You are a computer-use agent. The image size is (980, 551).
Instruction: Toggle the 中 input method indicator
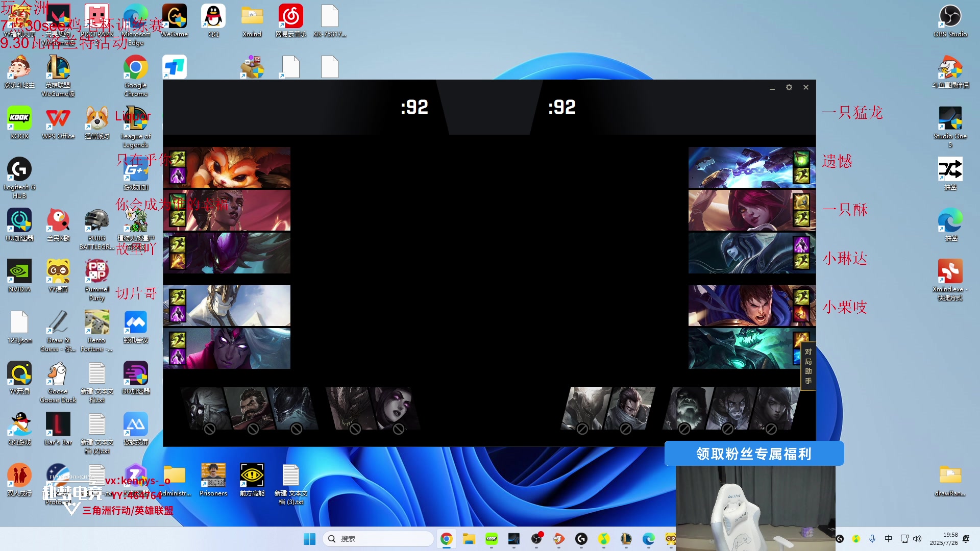(888, 539)
